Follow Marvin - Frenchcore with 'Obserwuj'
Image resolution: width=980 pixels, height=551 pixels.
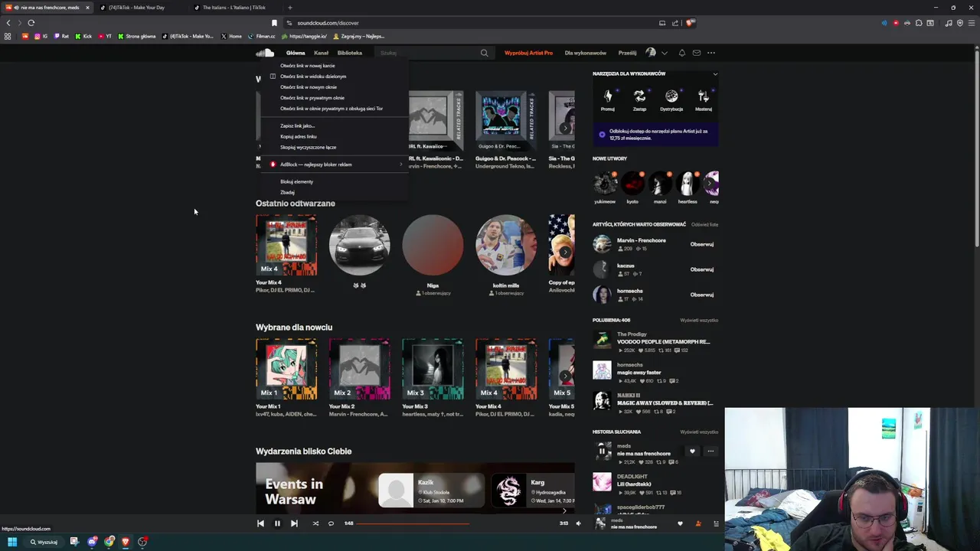coord(702,244)
